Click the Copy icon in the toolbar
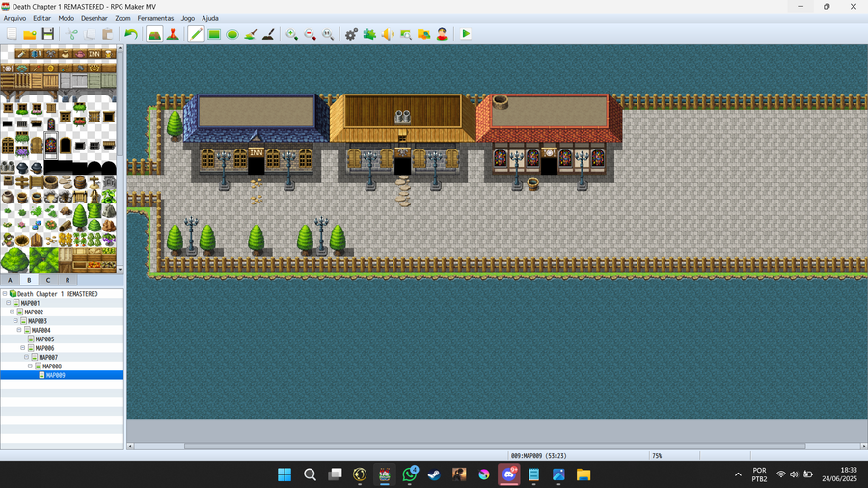This screenshot has width=868, height=488. 90,34
